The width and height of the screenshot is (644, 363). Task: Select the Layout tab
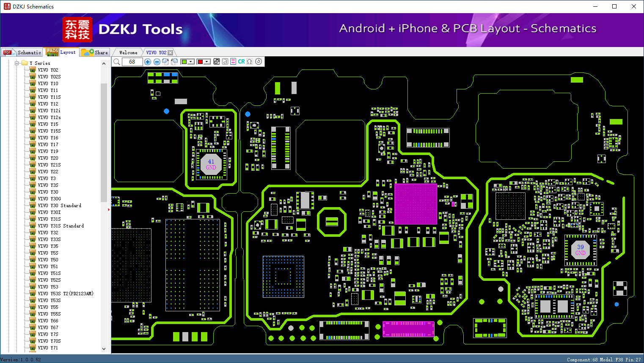(61, 52)
